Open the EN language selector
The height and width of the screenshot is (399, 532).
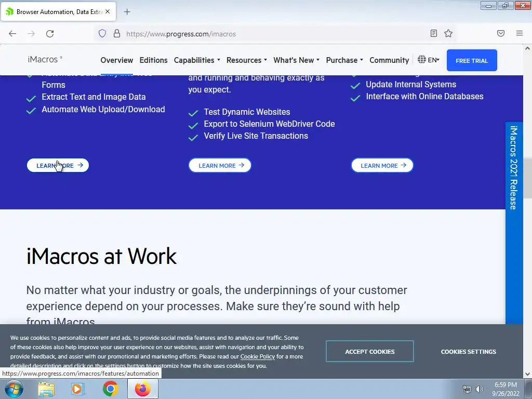coord(434,60)
